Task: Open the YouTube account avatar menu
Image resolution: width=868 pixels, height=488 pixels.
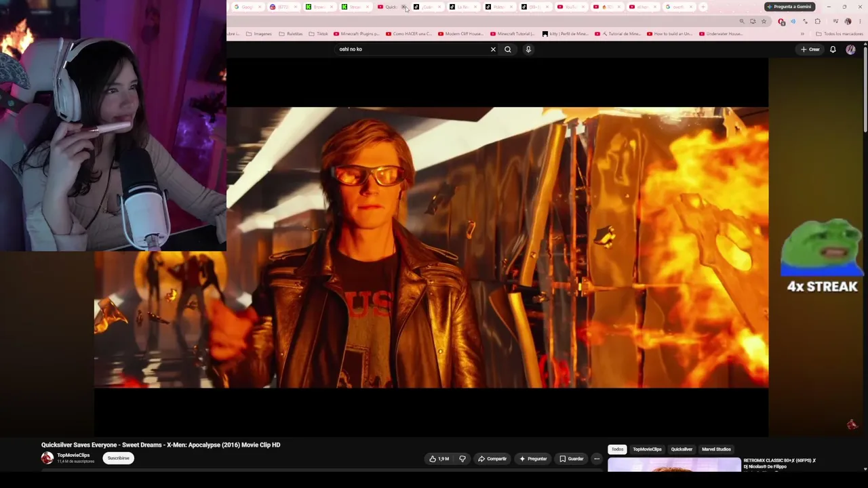Action: click(850, 49)
